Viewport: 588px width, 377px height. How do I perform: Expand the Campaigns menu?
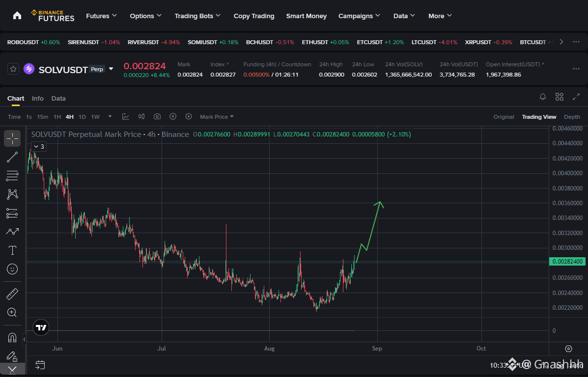pos(359,16)
